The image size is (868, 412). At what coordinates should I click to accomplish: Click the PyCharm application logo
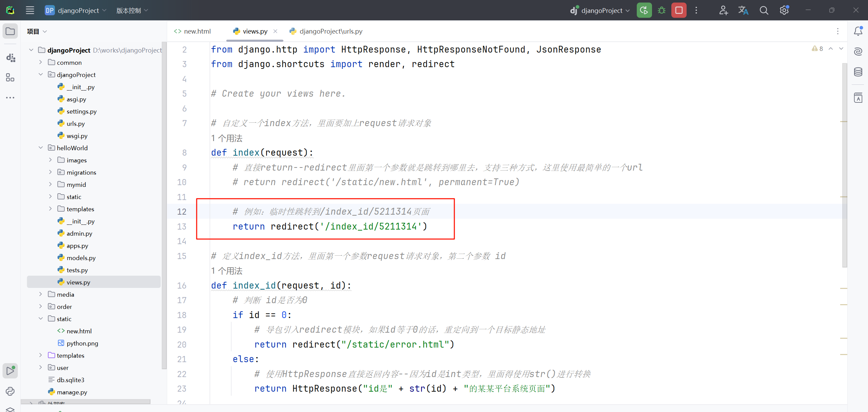pyautogui.click(x=10, y=10)
